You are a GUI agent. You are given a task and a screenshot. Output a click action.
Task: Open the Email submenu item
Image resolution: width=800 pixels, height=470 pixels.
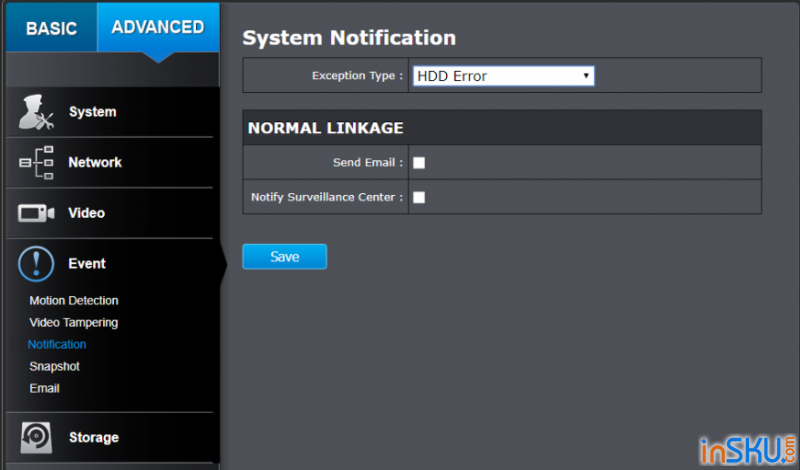(44, 388)
